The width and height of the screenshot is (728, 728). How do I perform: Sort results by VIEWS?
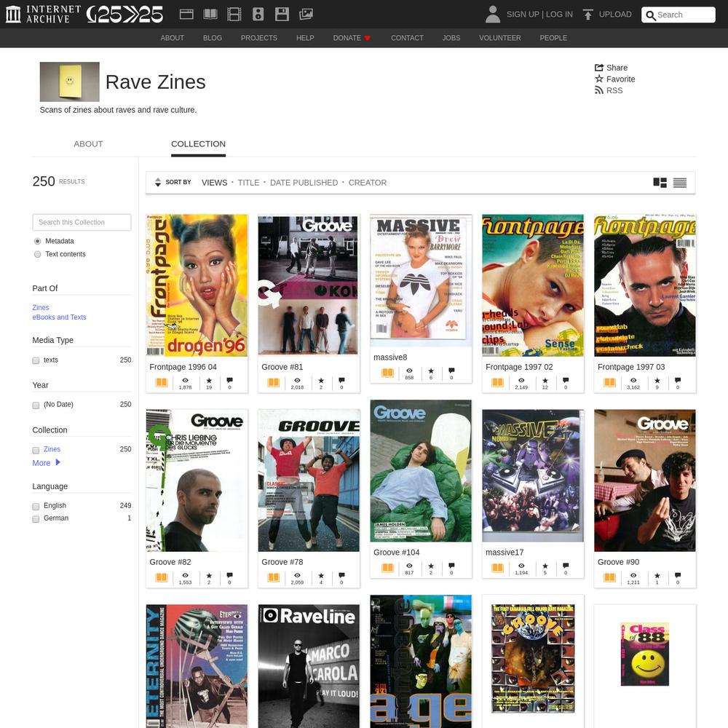click(x=215, y=183)
